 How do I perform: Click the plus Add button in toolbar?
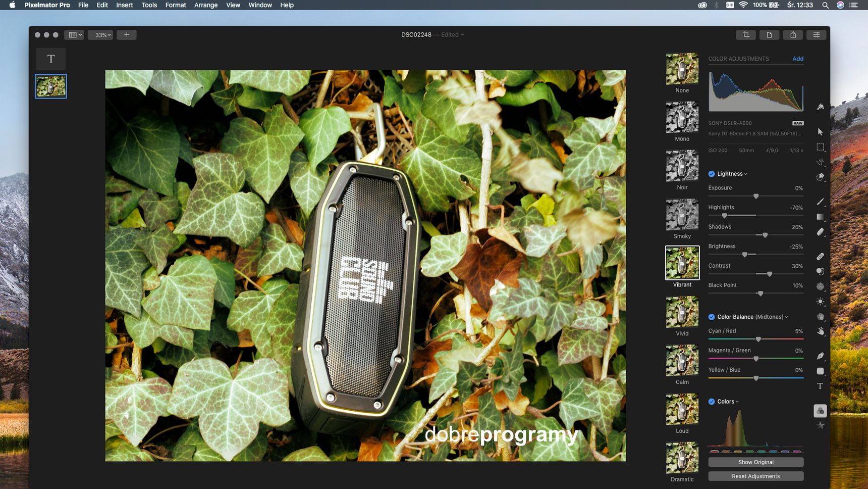(x=127, y=35)
